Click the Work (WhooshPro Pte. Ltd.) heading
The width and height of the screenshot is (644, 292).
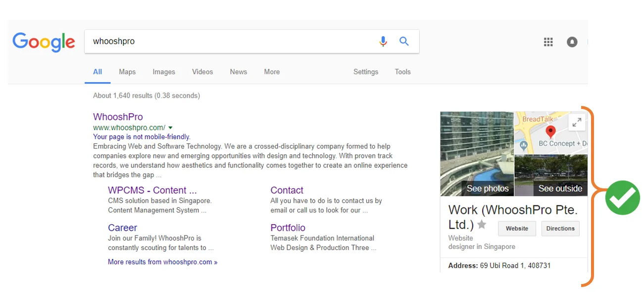513,217
